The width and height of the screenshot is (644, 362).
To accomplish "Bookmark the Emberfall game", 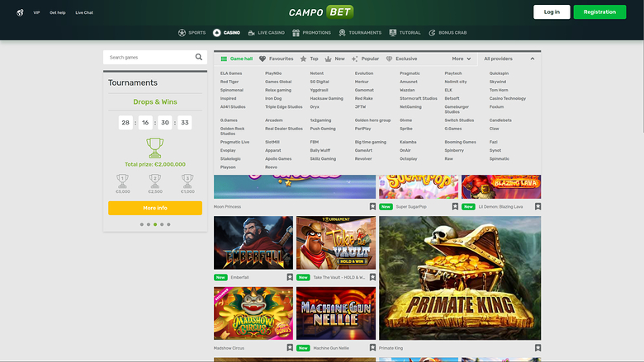I will coord(290,277).
